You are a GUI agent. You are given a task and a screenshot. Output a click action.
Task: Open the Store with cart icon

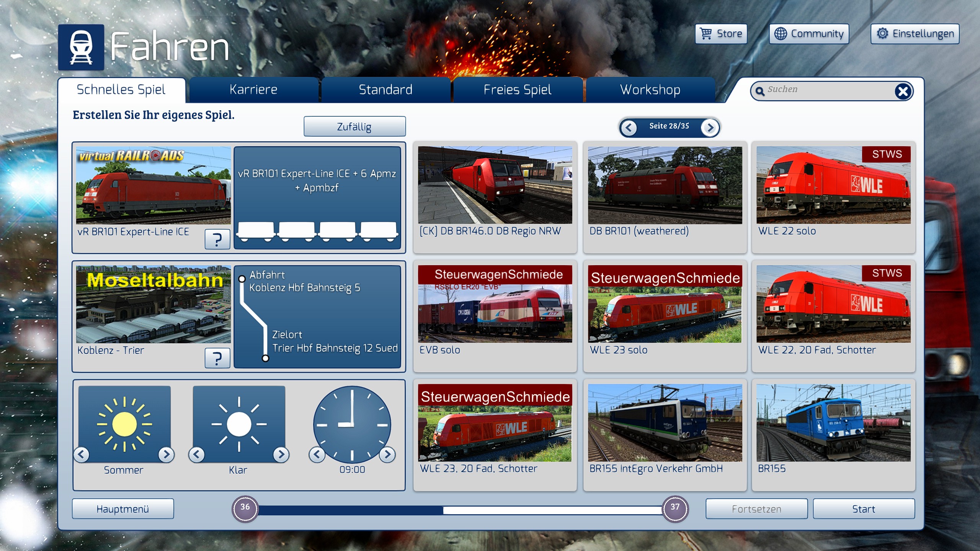[721, 34]
